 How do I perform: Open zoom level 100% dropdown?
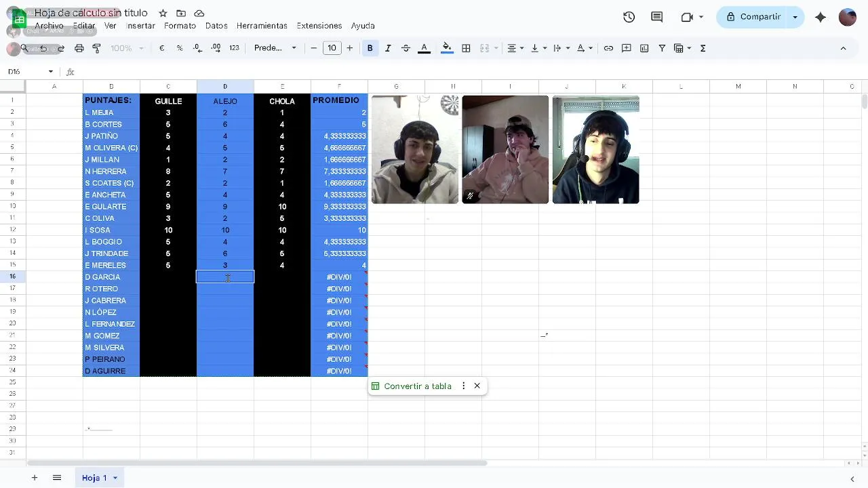127,48
